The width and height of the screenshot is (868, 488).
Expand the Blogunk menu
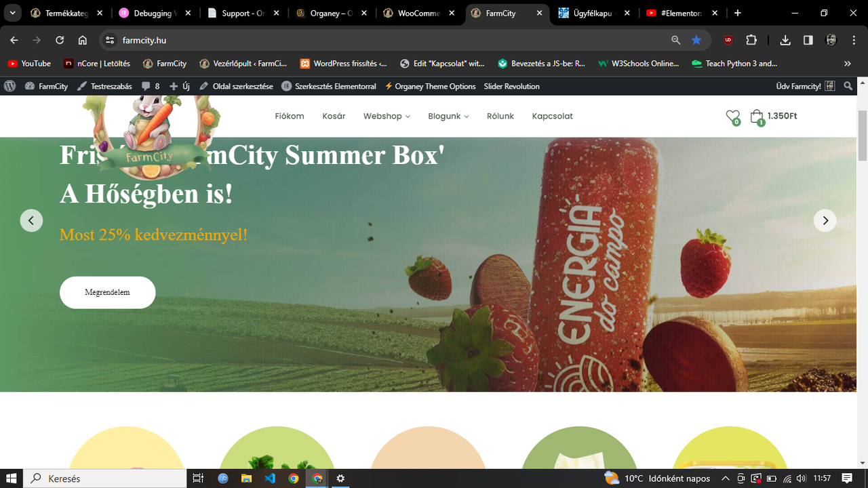[x=448, y=117]
